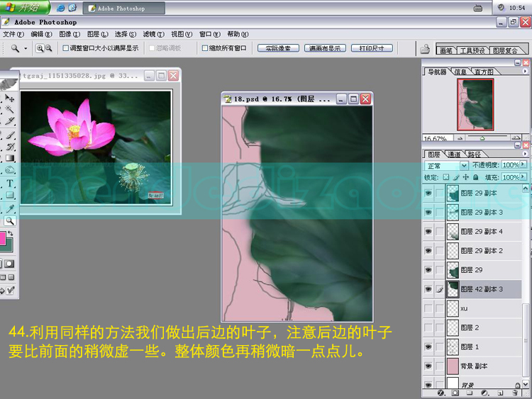
Task: Hide layer 图层 29
Action: point(428,270)
